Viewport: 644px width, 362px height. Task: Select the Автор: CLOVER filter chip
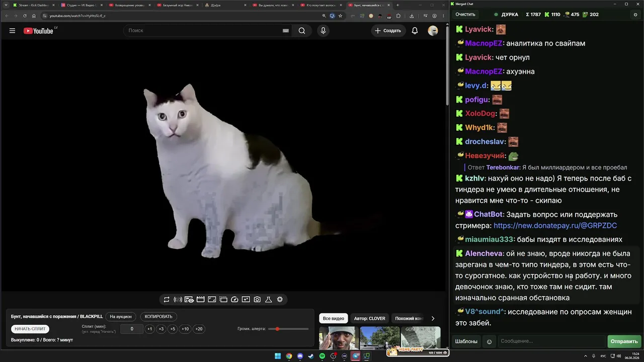pos(370,318)
